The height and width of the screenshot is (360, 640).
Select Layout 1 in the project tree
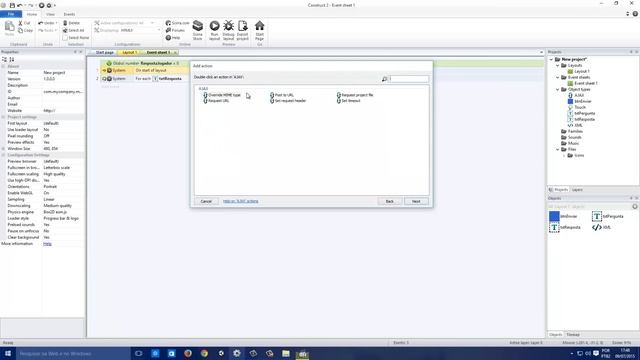[x=579, y=71]
